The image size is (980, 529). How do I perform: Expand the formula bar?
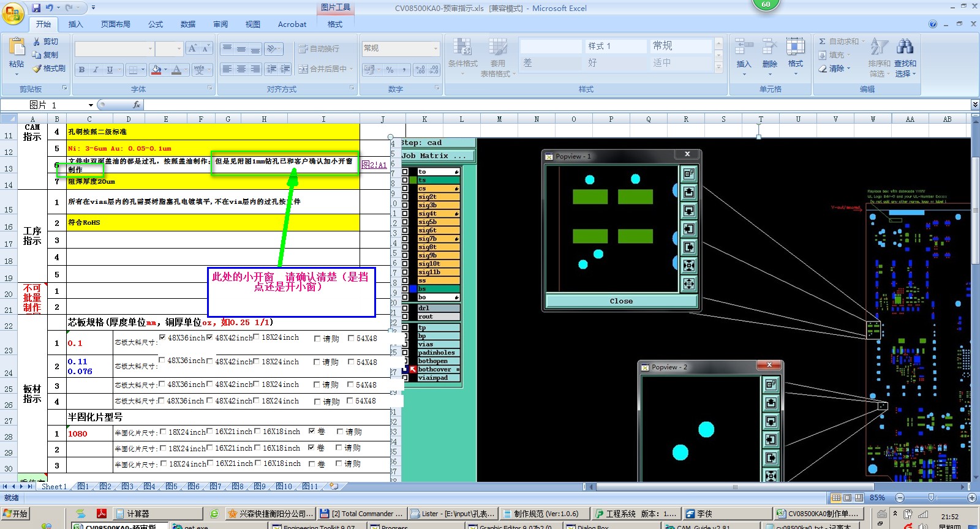[975, 105]
